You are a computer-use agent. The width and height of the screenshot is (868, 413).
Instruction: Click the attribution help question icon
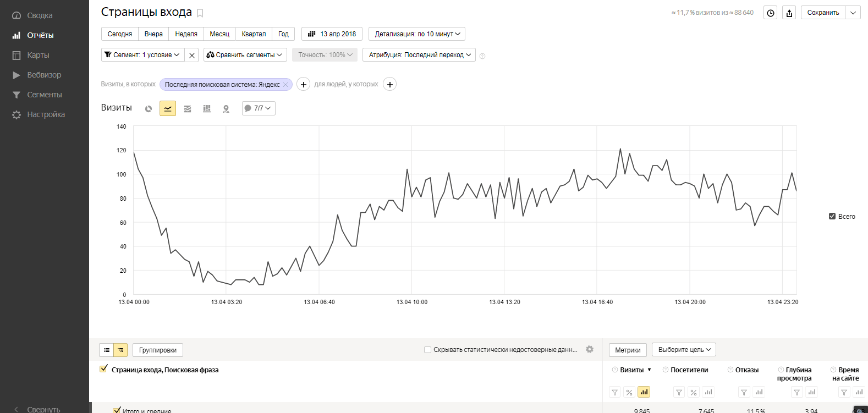click(x=482, y=56)
